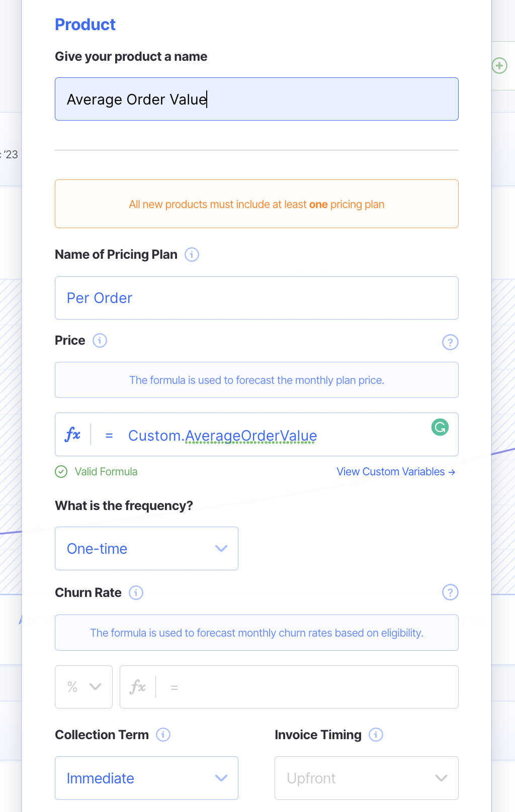Click the Grammarly icon in the price formula
515x812 pixels.
[440, 428]
